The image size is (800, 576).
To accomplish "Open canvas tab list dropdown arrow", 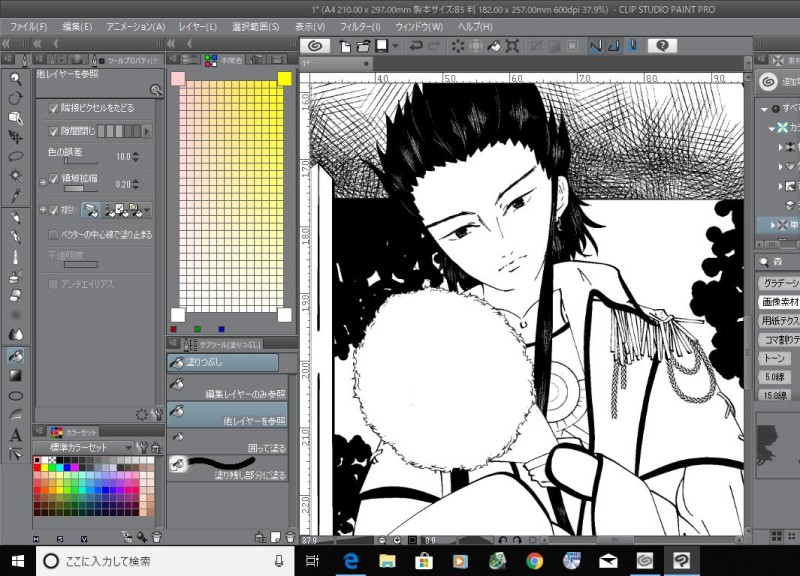I will [748, 64].
